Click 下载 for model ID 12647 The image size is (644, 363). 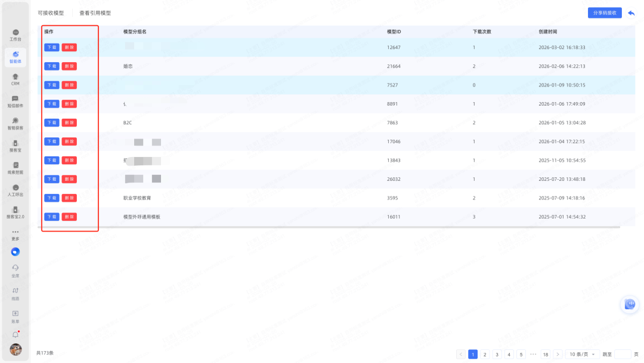[51, 47]
